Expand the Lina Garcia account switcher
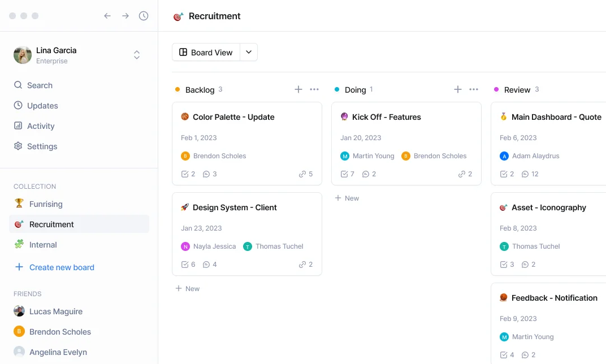606x364 pixels. click(136, 55)
